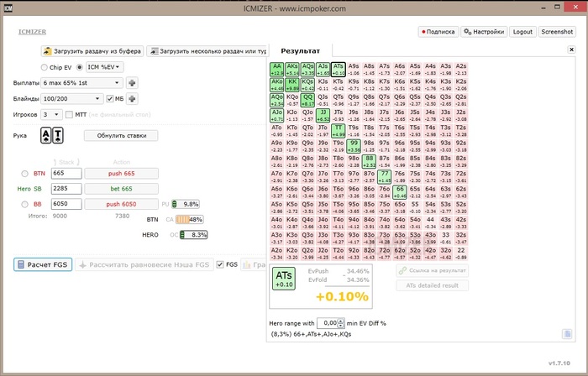Select the ICM %EV radio button
This screenshot has height=376, width=588.
pos(80,67)
